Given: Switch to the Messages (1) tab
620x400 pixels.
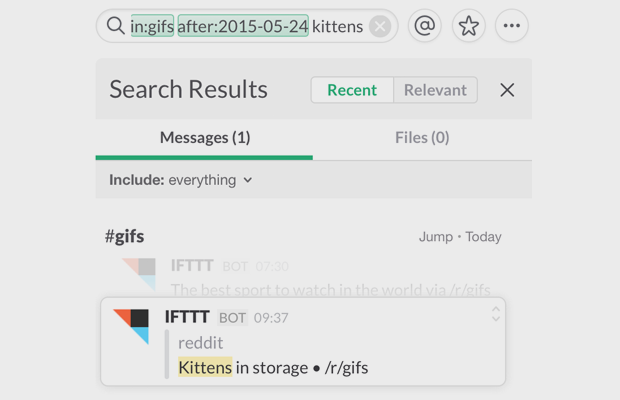Looking at the screenshot, I should 204,138.
